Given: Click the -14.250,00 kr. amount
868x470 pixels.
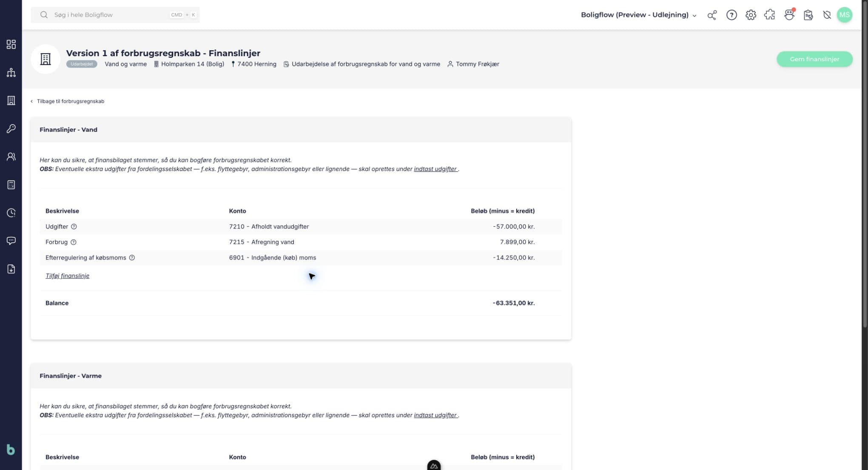Looking at the screenshot, I should tap(514, 258).
